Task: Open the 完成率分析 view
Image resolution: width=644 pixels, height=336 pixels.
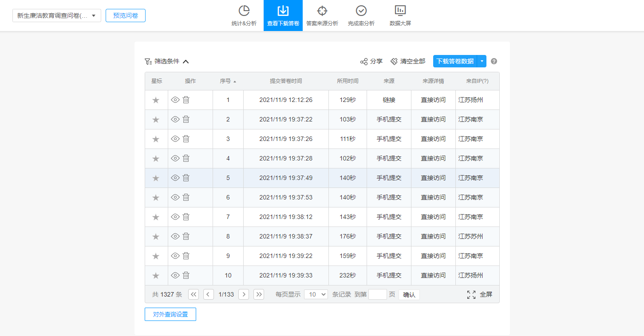Action: [361, 16]
